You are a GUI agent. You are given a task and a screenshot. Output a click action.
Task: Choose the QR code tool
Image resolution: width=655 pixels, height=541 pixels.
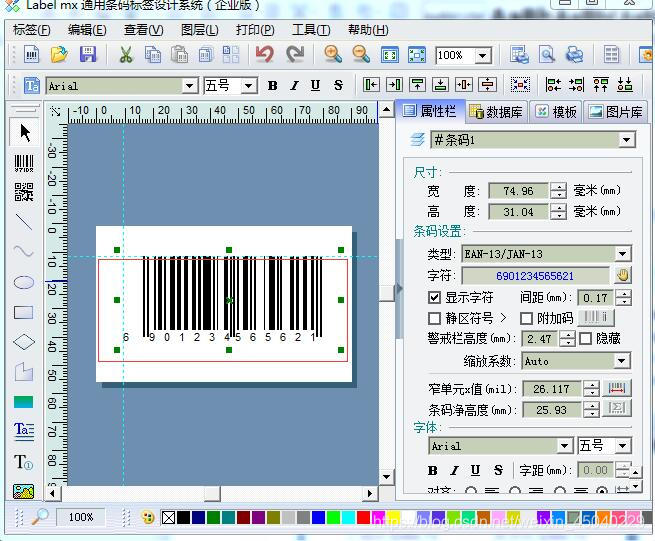24,192
